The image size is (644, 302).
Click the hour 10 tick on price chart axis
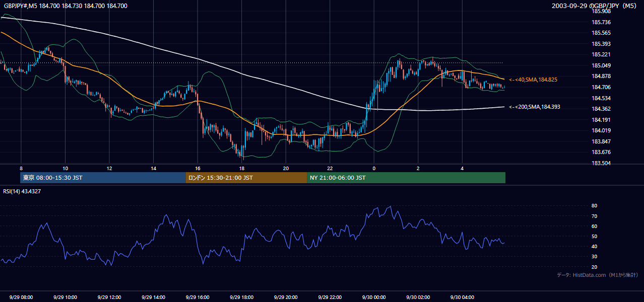point(65,168)
